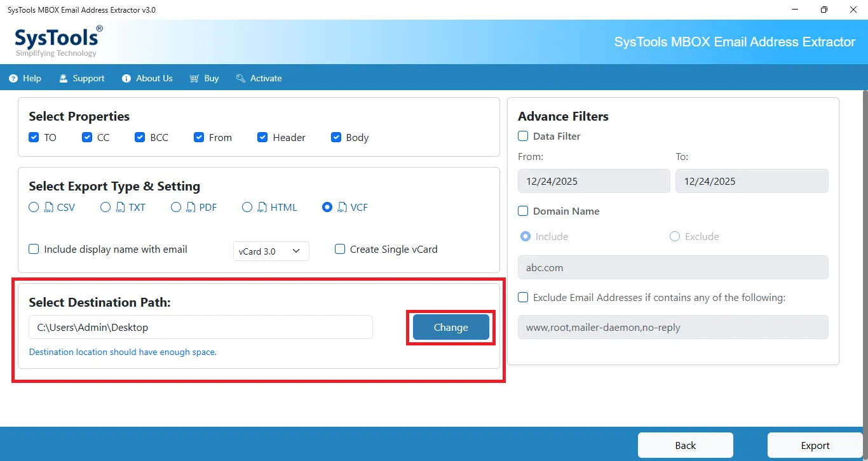Choose the Include domain radio button
The image size is (868, 461).
tap(526, 236)
